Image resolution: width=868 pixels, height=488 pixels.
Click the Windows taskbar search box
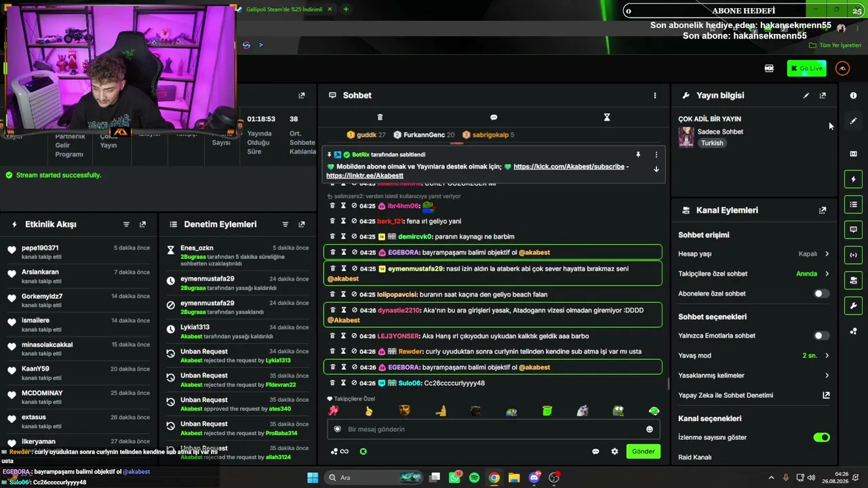pyautogui.click(x=374, y=478)
